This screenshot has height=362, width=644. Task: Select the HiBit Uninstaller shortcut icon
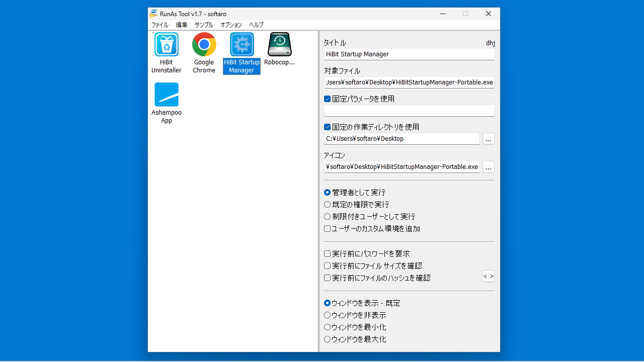pyautogui.click(x=167, y=44)
